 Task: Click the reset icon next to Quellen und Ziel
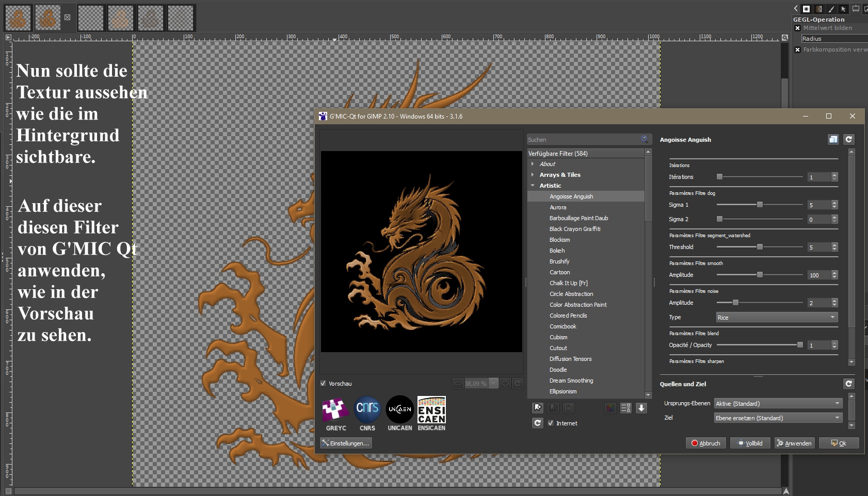click(849, 384)
